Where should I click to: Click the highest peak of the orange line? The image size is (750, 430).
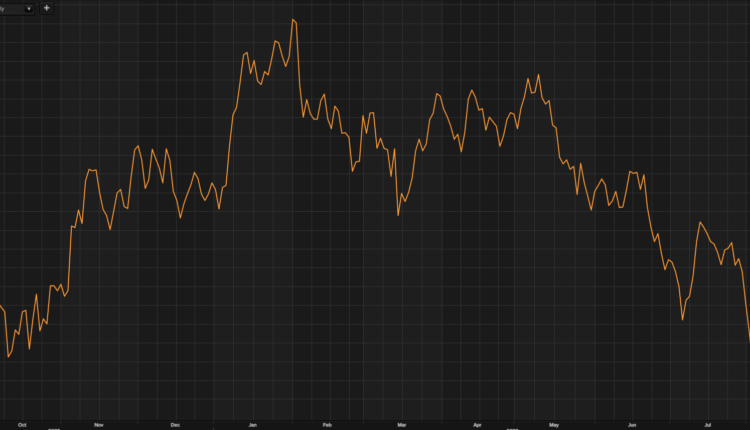293,20
